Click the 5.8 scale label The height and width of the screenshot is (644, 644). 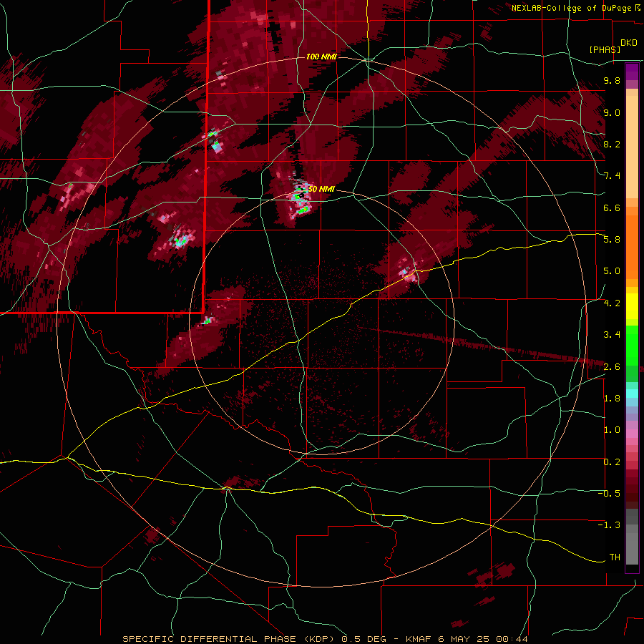tap(612, 240)
